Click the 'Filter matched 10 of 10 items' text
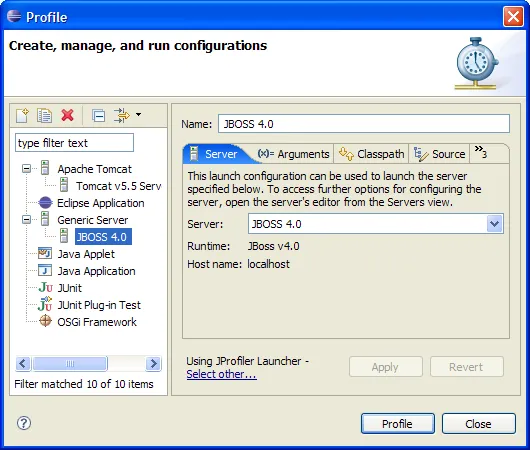Image resolution: width=530 pixels, height=450 pixels. tap(84, 384)
